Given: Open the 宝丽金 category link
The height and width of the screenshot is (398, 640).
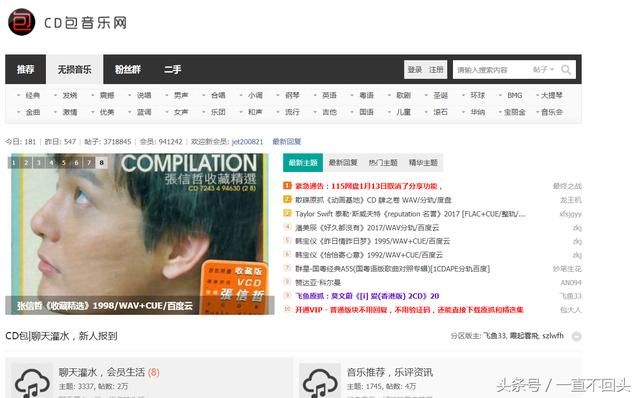Looking at the screenshot, I should 515,112.
